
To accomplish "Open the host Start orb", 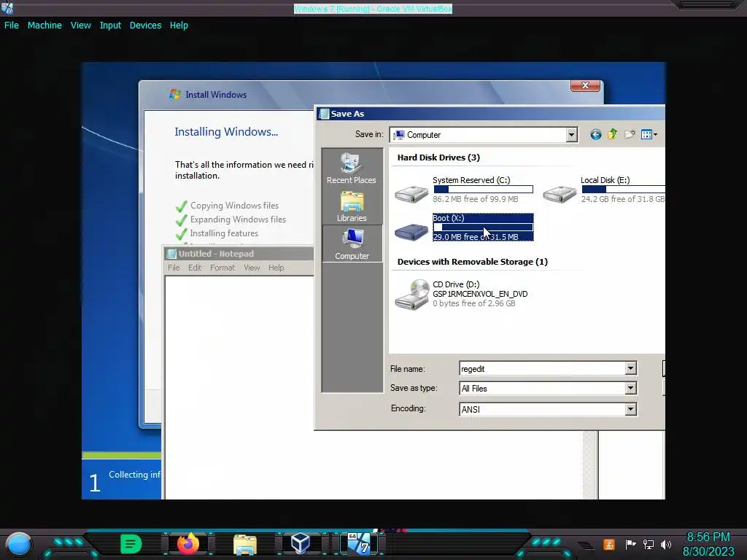I will click(19, 544).
